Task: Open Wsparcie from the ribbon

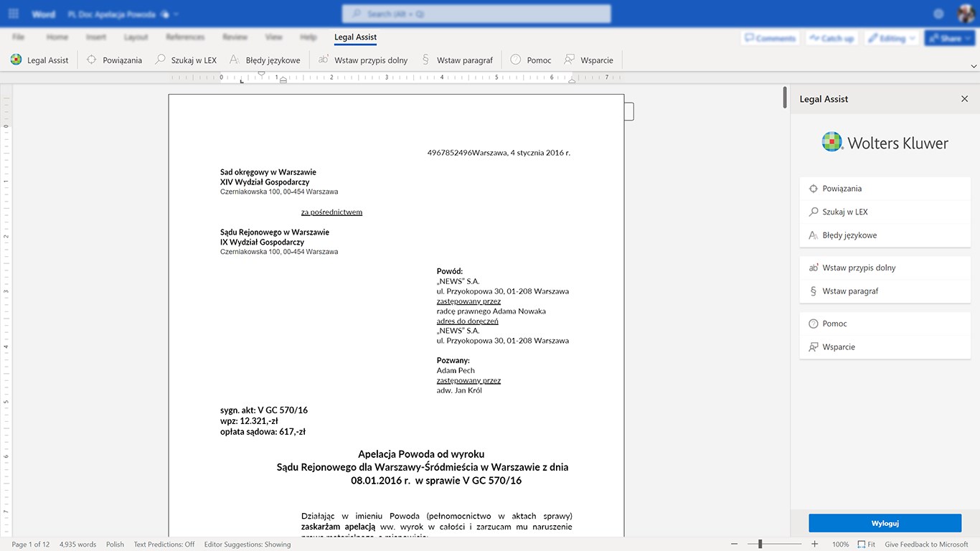Action: [588, 60]
